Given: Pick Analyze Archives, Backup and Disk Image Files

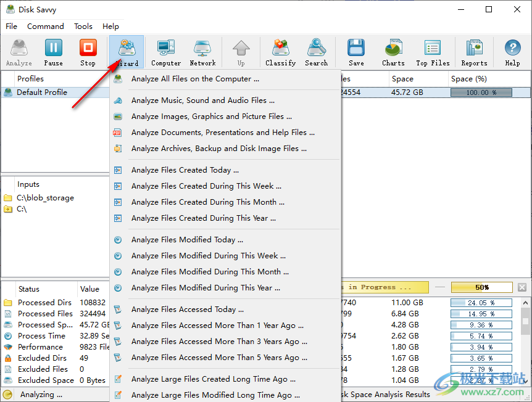Looking at the screenshot, I should tap(225, 149).
